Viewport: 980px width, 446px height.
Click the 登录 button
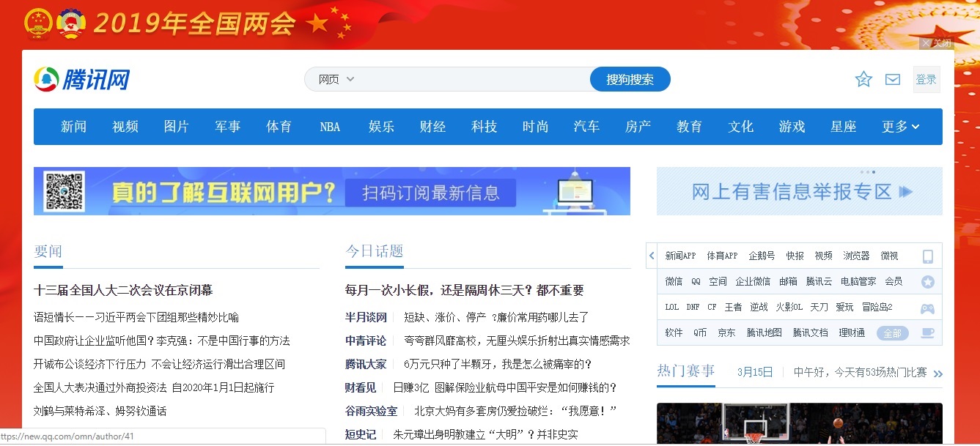click(x=926, y=79)
